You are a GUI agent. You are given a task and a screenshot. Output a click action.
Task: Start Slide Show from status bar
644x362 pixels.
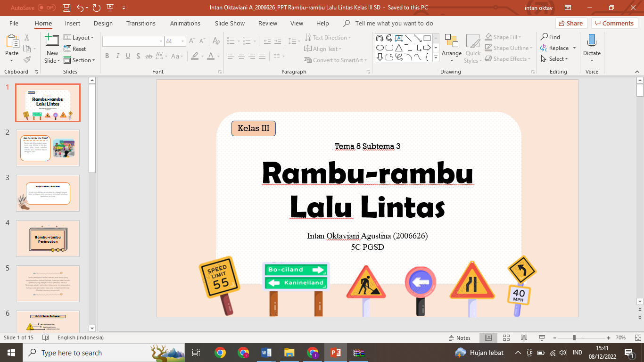[x=542, y=338]
